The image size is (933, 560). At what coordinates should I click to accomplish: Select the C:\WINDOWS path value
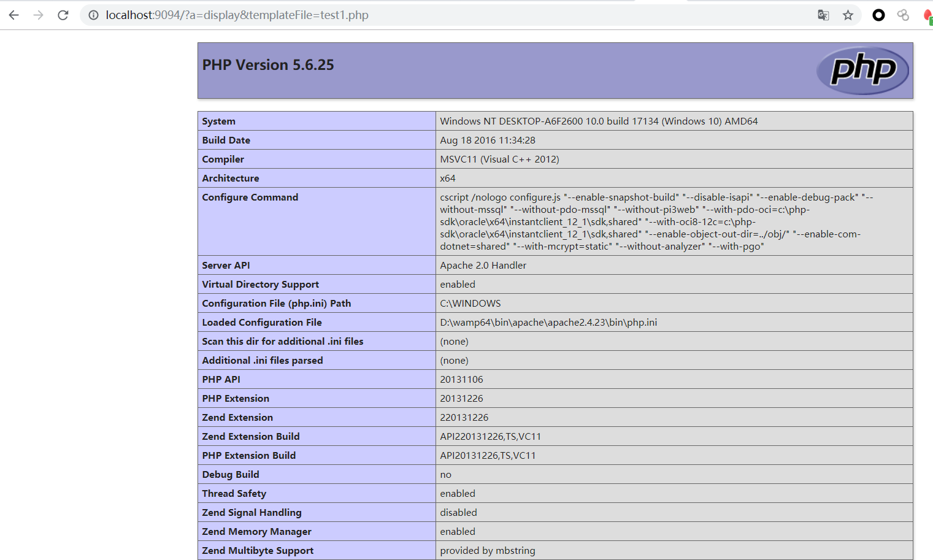click(x=470, y=304)
